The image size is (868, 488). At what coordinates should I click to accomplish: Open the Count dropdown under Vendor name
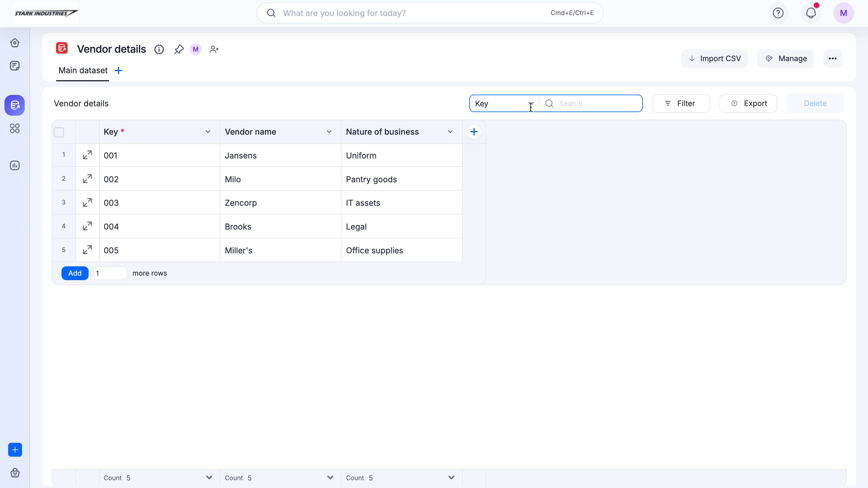(330, 477)
